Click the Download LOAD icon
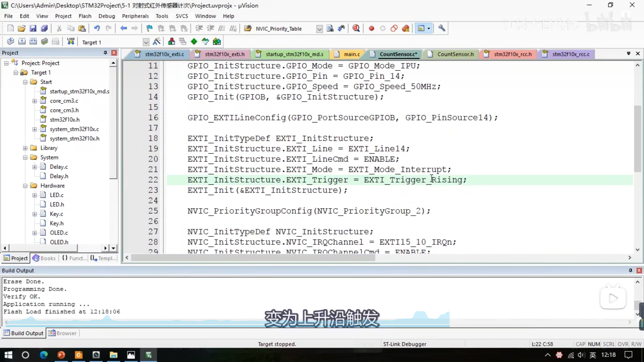 [71, 41]
